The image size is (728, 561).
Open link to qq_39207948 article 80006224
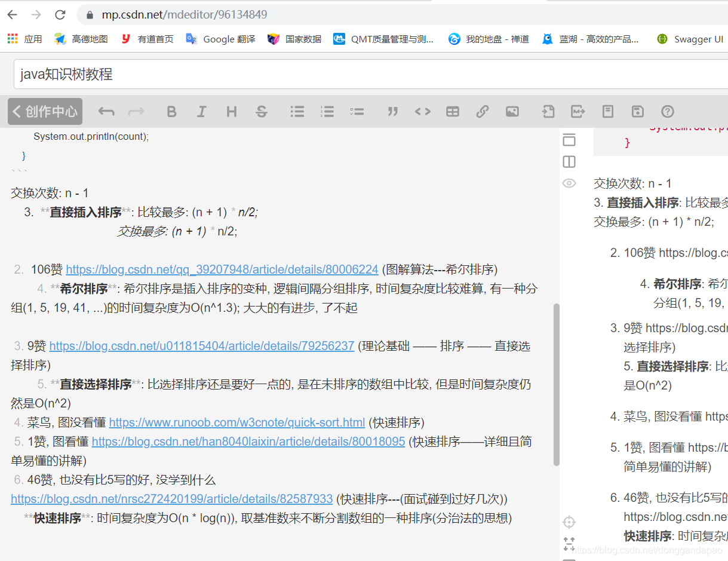point(222,269)
